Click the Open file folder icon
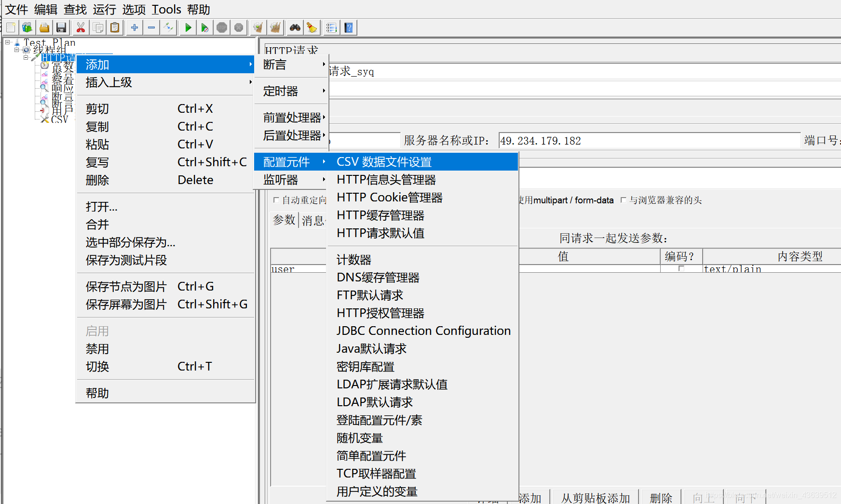This screenshot has height=504, width=841. pos(44,28)
